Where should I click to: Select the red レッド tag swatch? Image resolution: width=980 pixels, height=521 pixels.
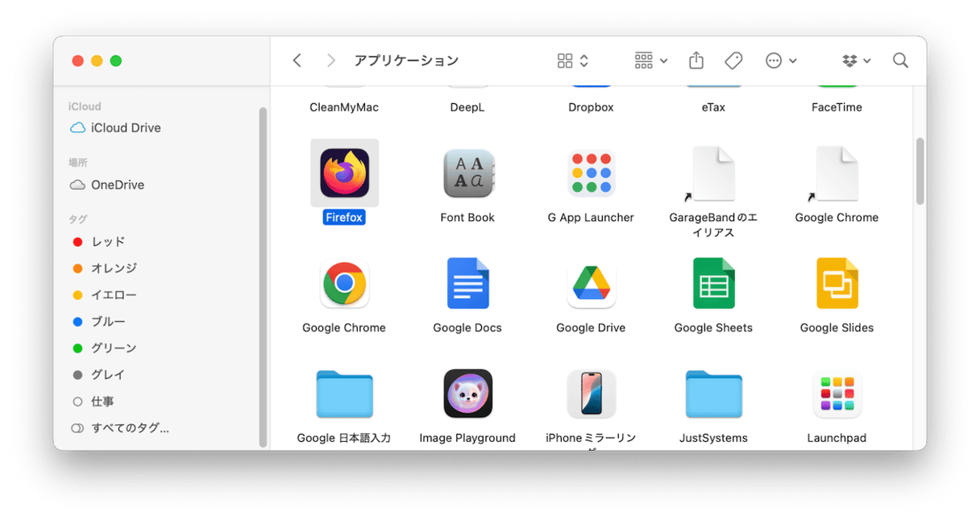pyautogui.click(x=78, y=241)
